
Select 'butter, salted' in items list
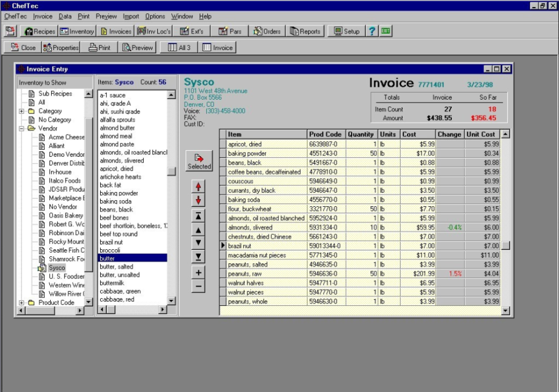pos(116,266)
